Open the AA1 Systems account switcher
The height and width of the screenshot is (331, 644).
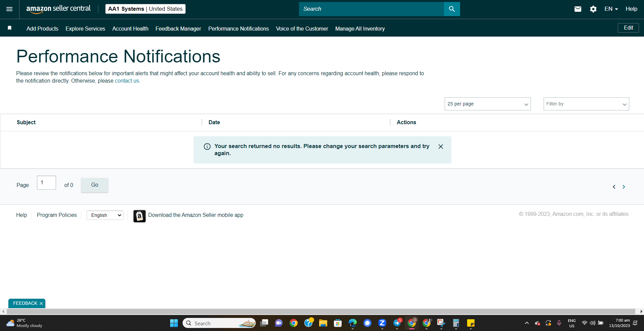coord(145,9)
